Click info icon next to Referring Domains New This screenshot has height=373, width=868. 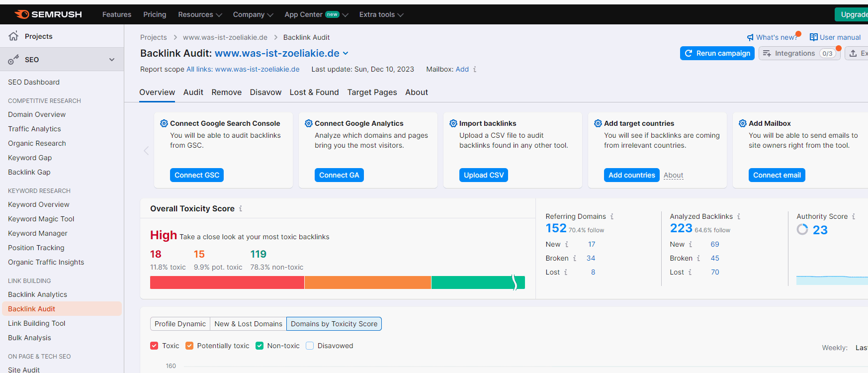pyautogui.click(x=567, y=244)
